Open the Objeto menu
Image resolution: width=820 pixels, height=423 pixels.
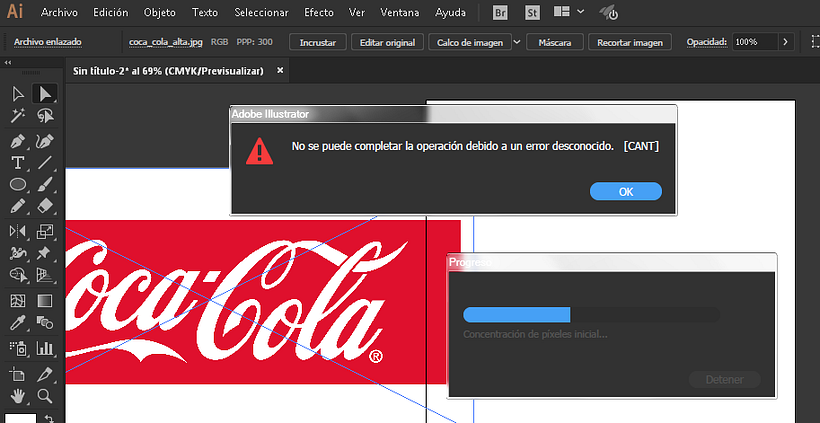click(160, 13)
